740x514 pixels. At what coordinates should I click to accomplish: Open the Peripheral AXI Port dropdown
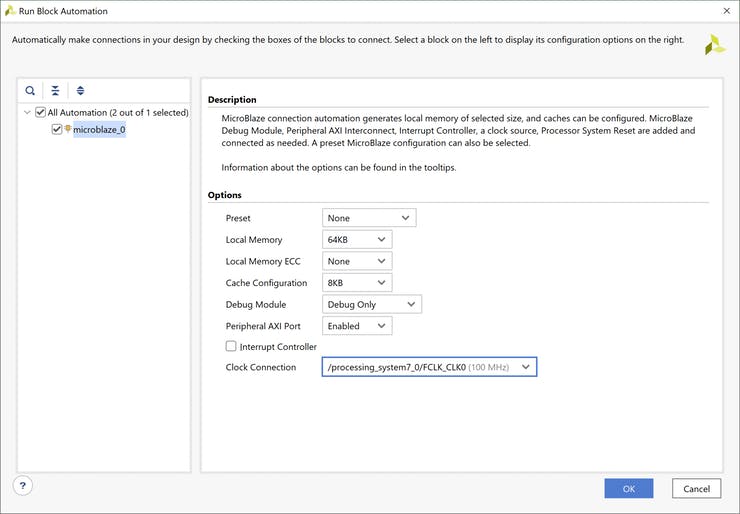click(357, 326)
